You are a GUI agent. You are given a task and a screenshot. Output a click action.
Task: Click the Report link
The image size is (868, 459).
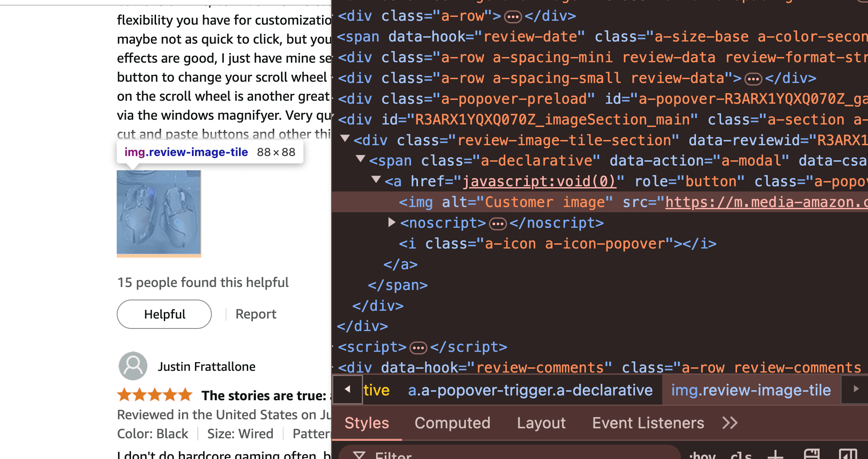point(256,314)
